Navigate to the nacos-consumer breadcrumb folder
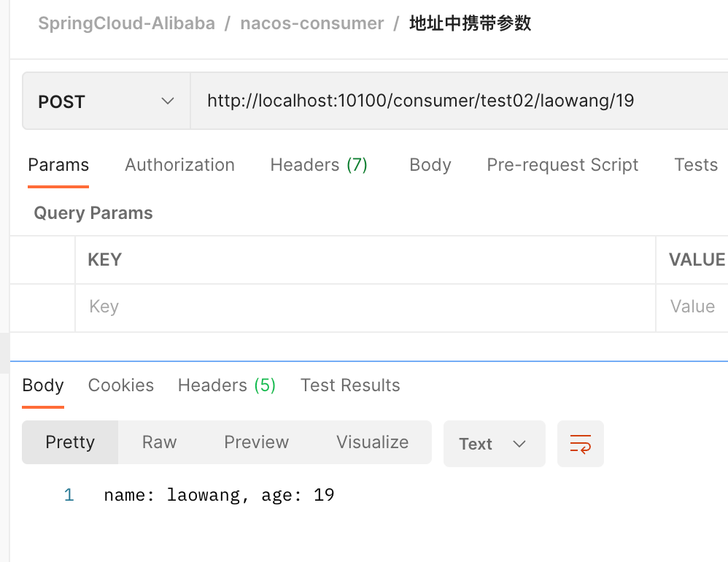Screen dimensions: 728x562 coord(312,23)
